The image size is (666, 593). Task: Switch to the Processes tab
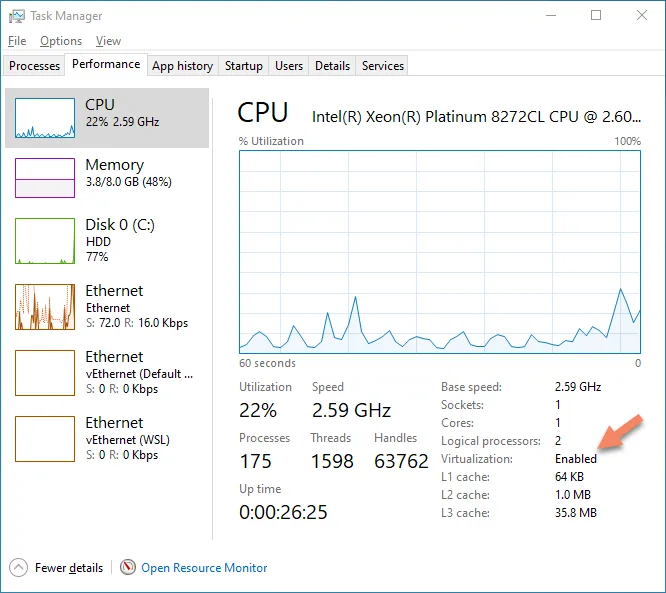click(x=34, y=66)
